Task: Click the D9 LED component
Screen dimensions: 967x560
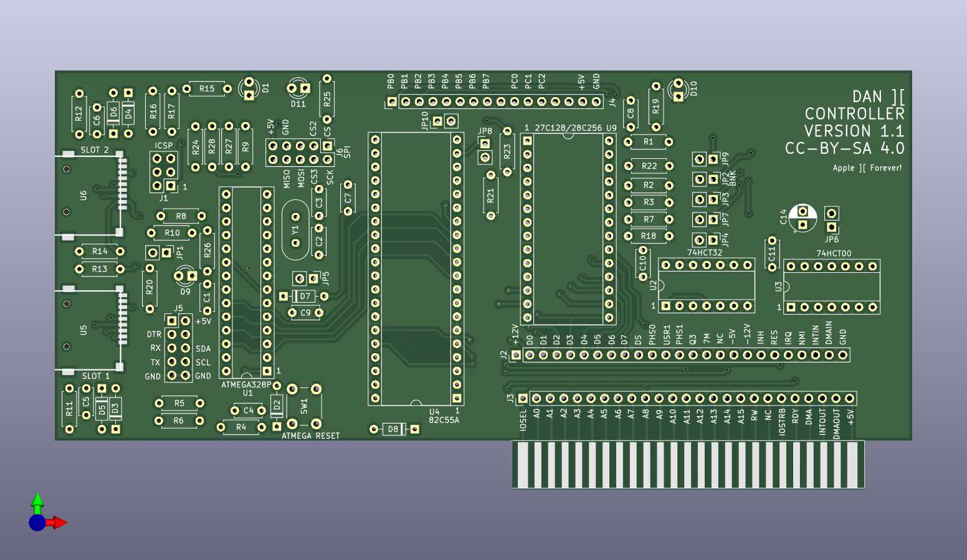Action: pyautogui.click(x=185, y=275)
